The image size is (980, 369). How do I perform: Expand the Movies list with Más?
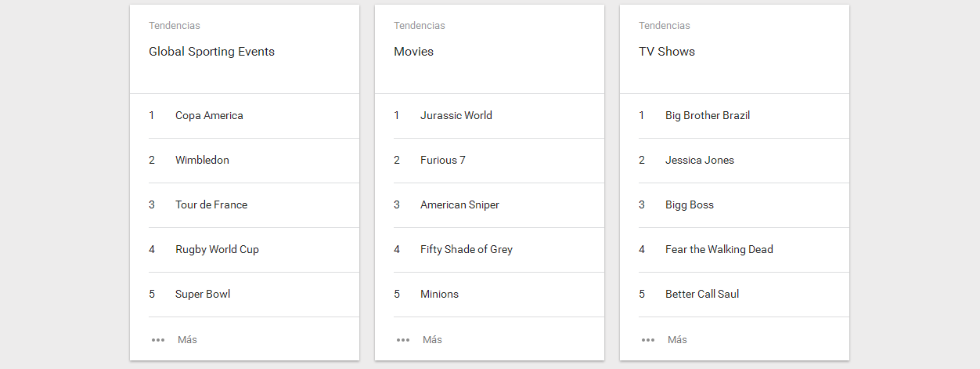click(x=432, y=340)
